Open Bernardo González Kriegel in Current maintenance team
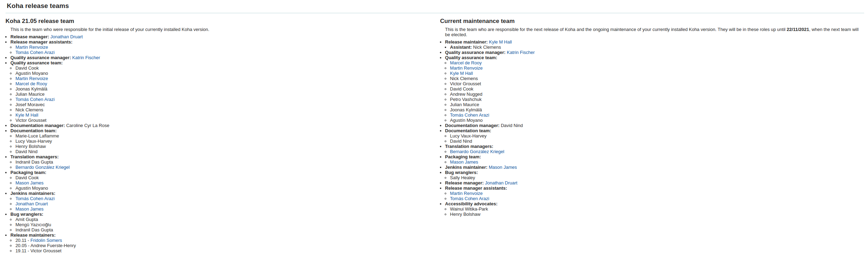Screen dimensions: 868x261 coord(477,152)
